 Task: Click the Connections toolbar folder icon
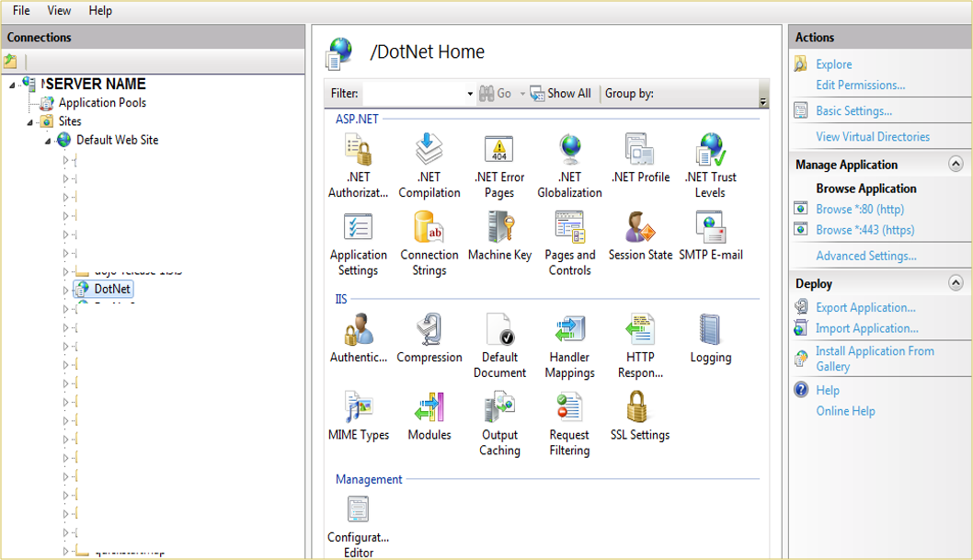(10, 62)
